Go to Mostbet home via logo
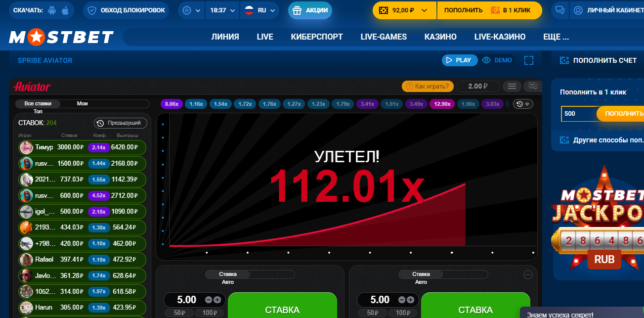This screenshot has width=644, height=318. 61,37
